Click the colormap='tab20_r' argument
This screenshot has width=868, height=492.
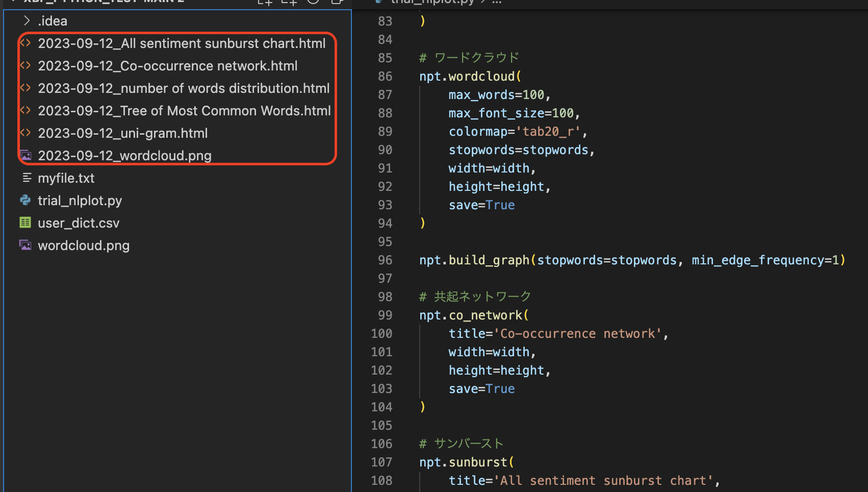pyautogui.click(x=515, y=132)
